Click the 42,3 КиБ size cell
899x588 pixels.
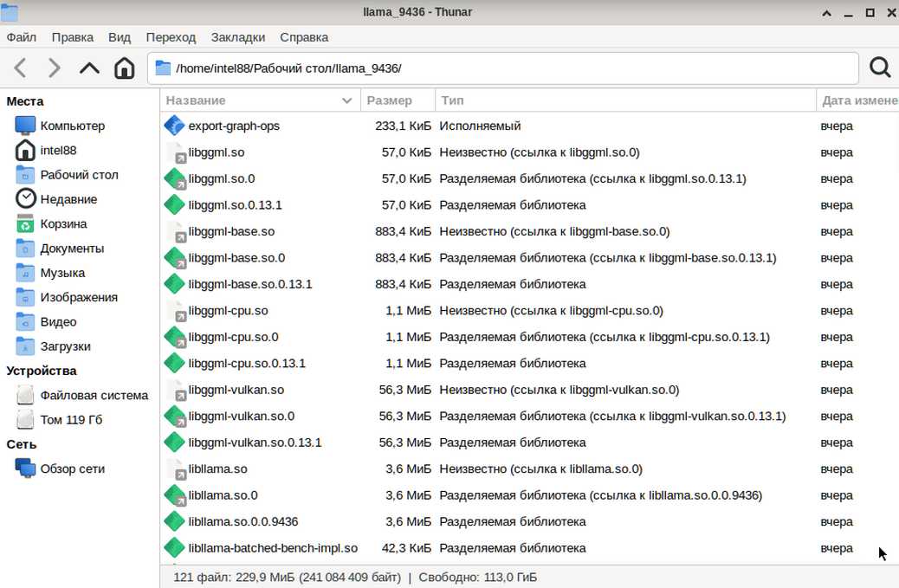406,548
